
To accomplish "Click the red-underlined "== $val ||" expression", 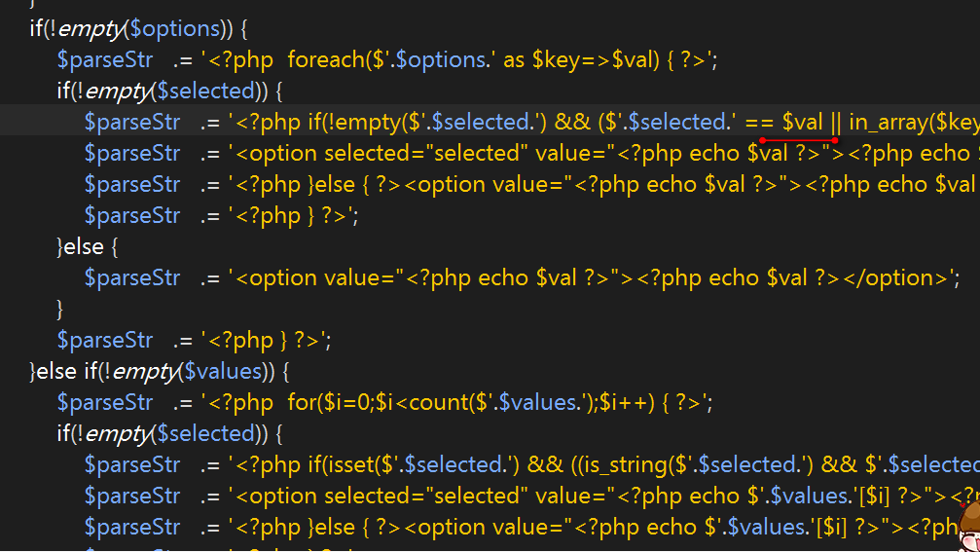I will [793, 123].
